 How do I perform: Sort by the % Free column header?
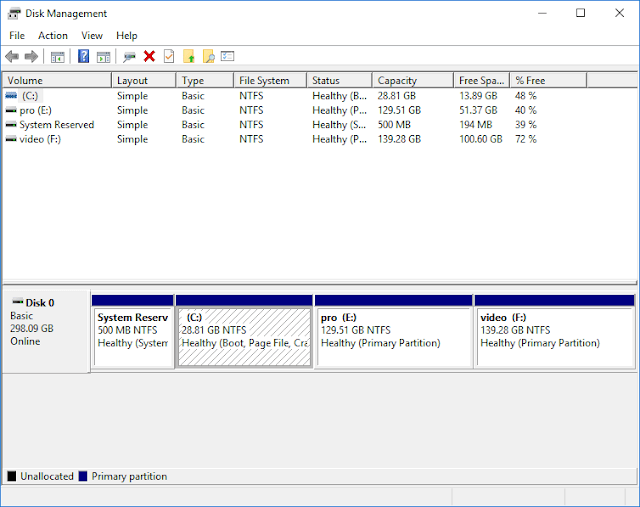[549, 80]
